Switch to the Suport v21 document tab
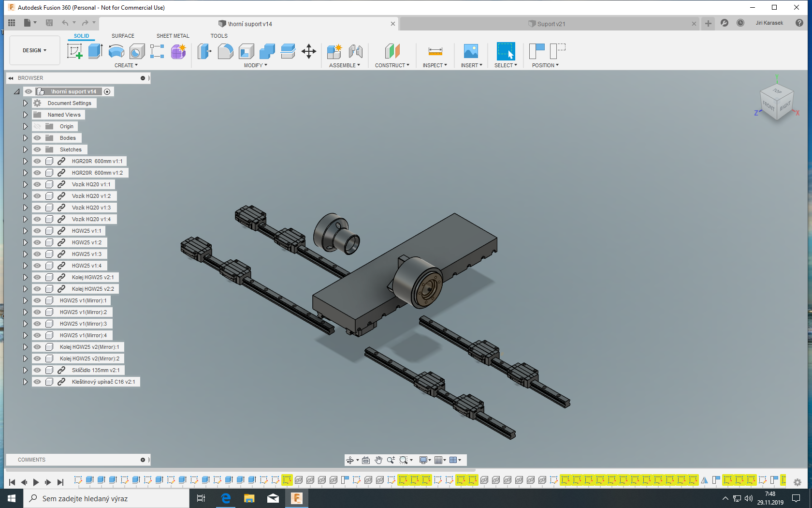This screenshot has width=812, height=508. 551,24
